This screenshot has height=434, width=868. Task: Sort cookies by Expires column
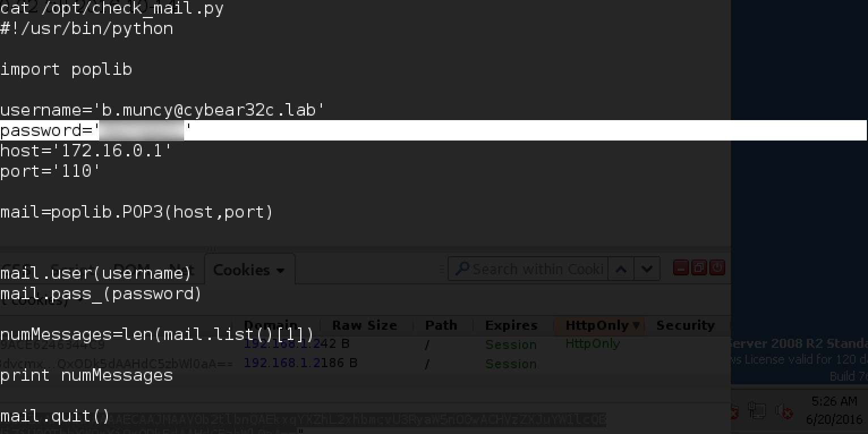pyautogui.click(x=511, y=325)
